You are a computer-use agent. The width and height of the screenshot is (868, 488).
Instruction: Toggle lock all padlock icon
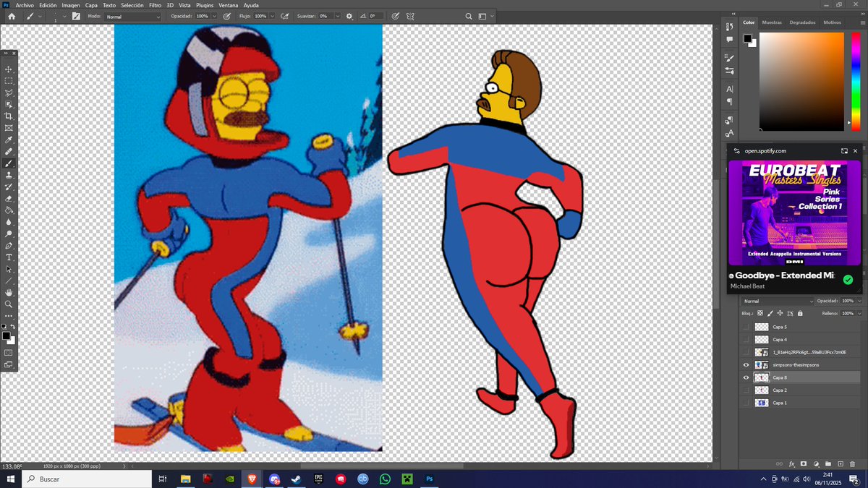point(800,313)
